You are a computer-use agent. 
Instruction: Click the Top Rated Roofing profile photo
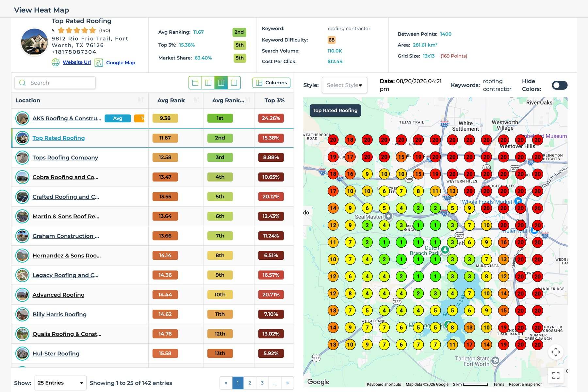[34, 42]
